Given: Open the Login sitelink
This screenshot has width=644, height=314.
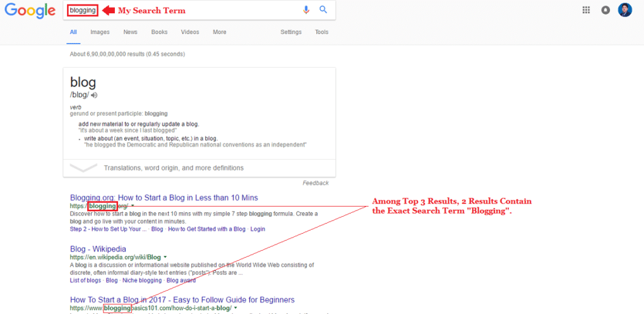Looking at the screenshot, I should pyautogui.click(x=258, y=229).
